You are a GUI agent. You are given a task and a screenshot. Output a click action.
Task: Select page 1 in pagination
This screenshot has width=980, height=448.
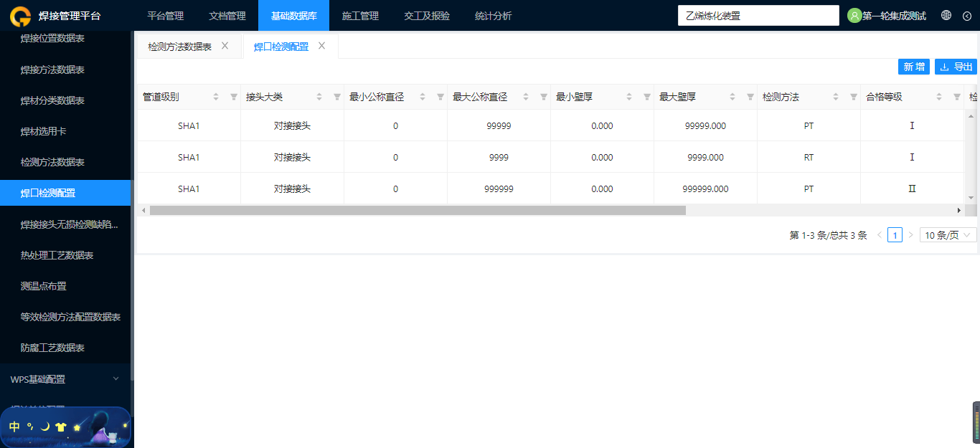point(895,235)
